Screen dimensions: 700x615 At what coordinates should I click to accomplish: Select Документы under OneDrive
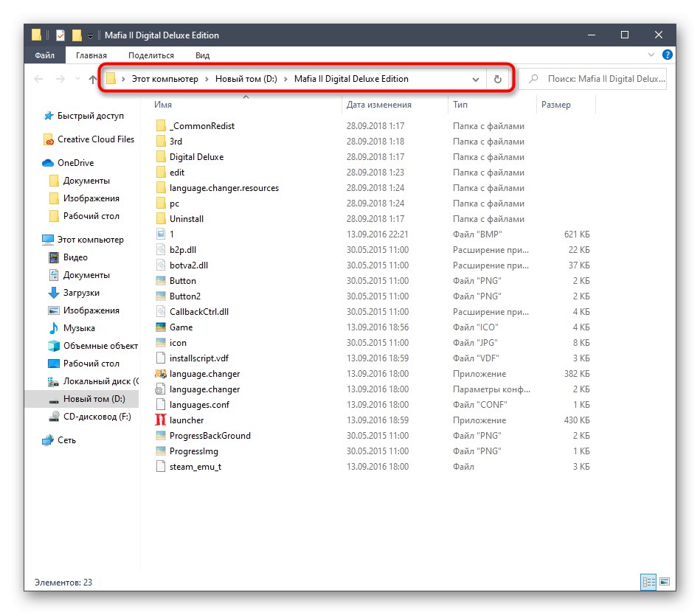[86, 181]
